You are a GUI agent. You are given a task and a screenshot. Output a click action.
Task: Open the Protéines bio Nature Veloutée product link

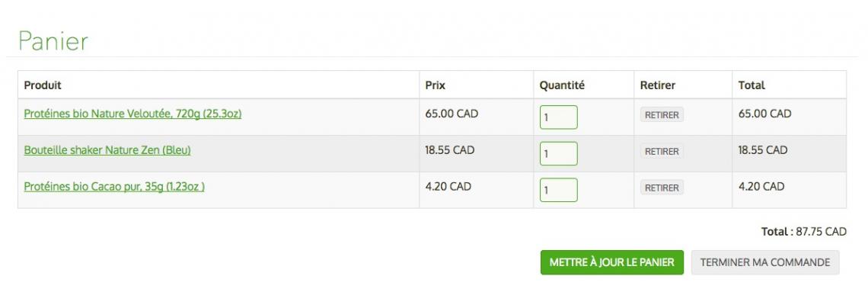tap(132, 114)
